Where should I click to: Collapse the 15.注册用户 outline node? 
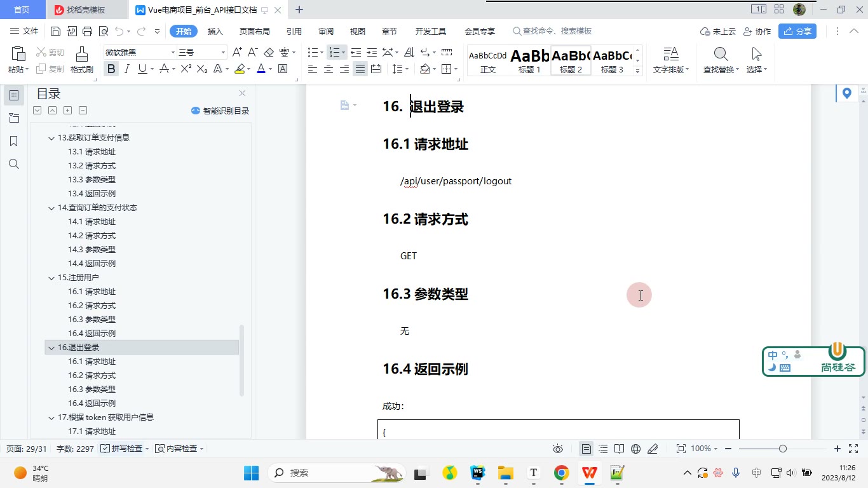pyautogui.click(x=51, y=278)
